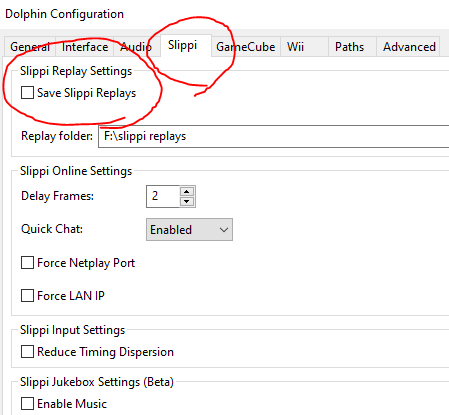This screenshot has width=449, height=415.
Task: Open the Audio tab
Action: [136, 47]
